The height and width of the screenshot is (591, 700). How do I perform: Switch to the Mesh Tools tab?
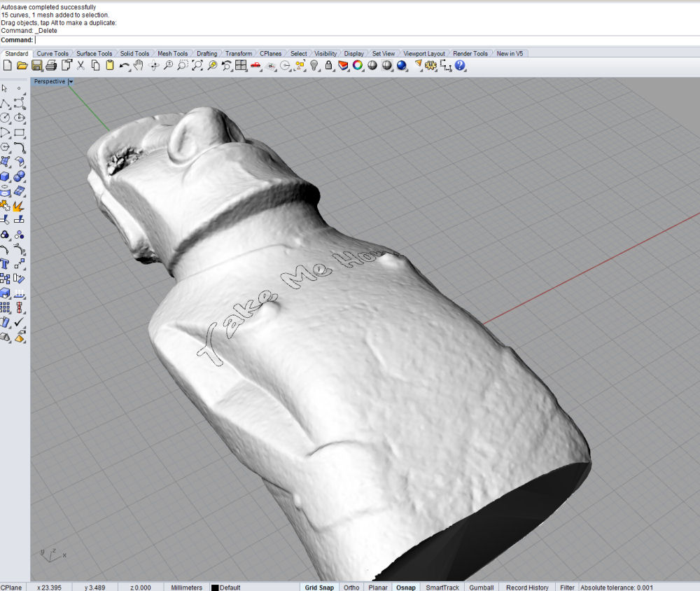(172, 54)
